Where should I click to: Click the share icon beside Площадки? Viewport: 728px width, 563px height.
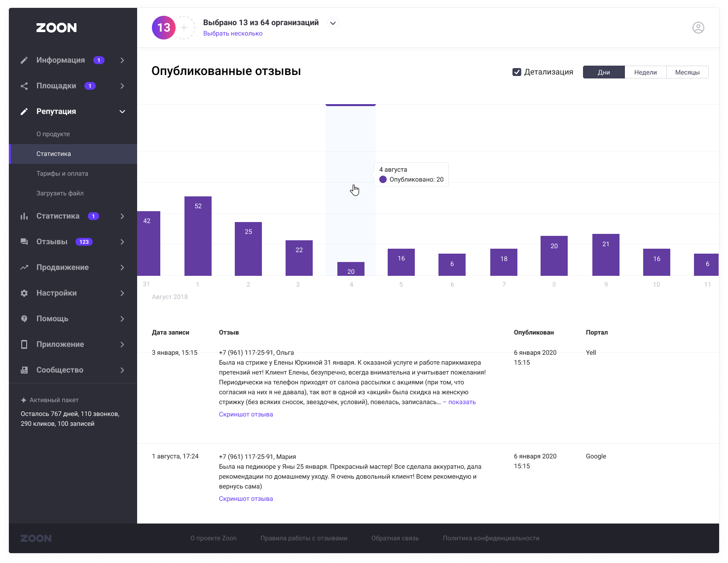(x=24, y=86)
